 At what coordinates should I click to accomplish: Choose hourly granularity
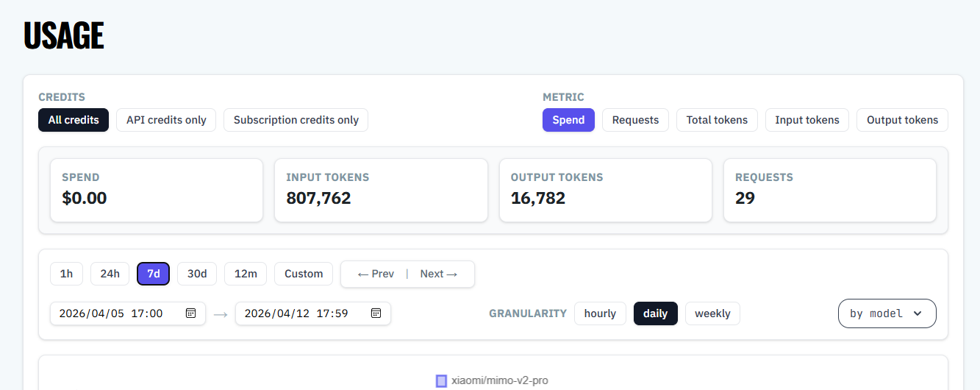coord(600,313)
